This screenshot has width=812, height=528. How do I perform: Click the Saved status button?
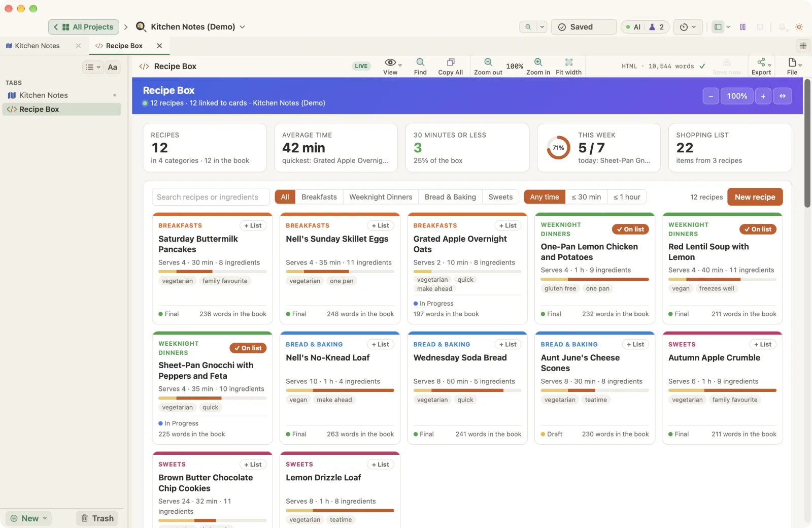tap(584, 27)
